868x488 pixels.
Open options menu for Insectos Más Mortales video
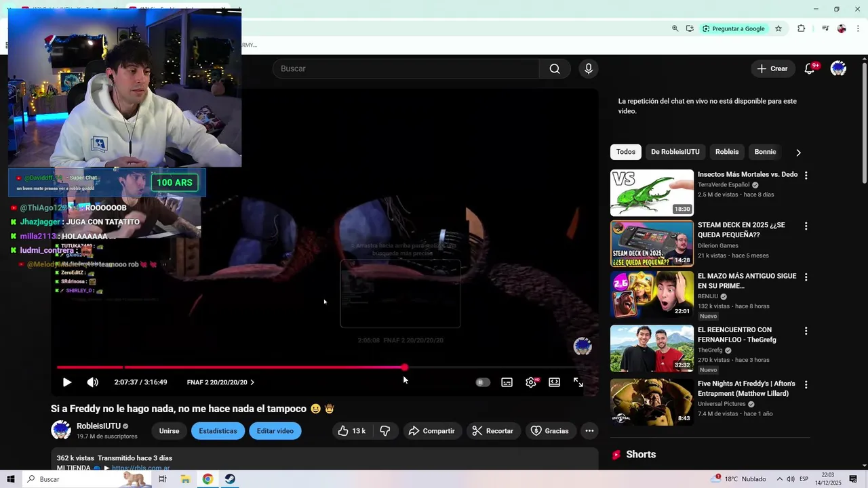pyautogui.click(x=806, y=176)
